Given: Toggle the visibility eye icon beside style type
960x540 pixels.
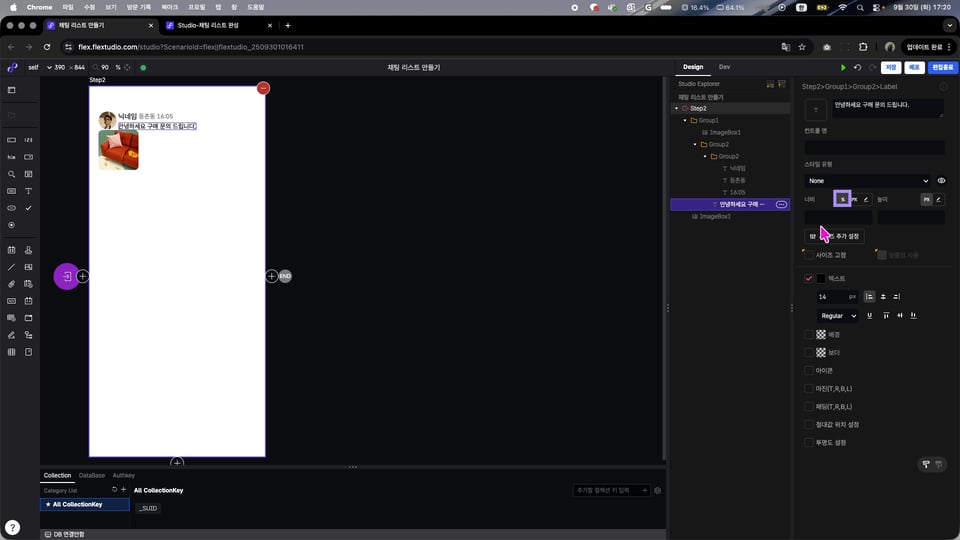Looking at the screenshot, I should [x=941, y=181].
